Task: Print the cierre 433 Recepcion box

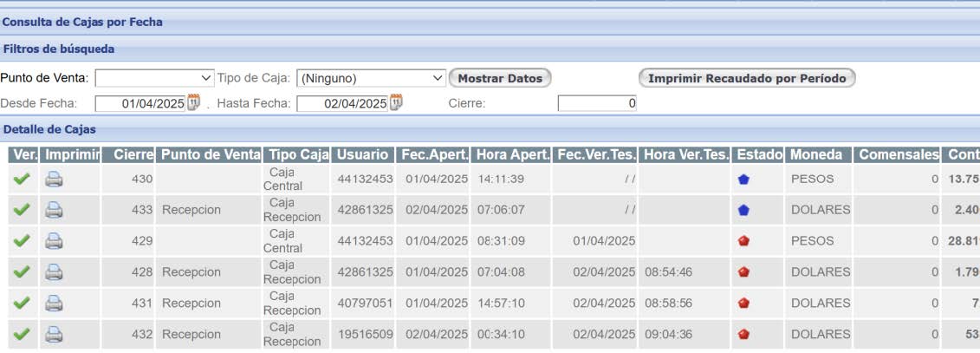Action: coord(55,210)
